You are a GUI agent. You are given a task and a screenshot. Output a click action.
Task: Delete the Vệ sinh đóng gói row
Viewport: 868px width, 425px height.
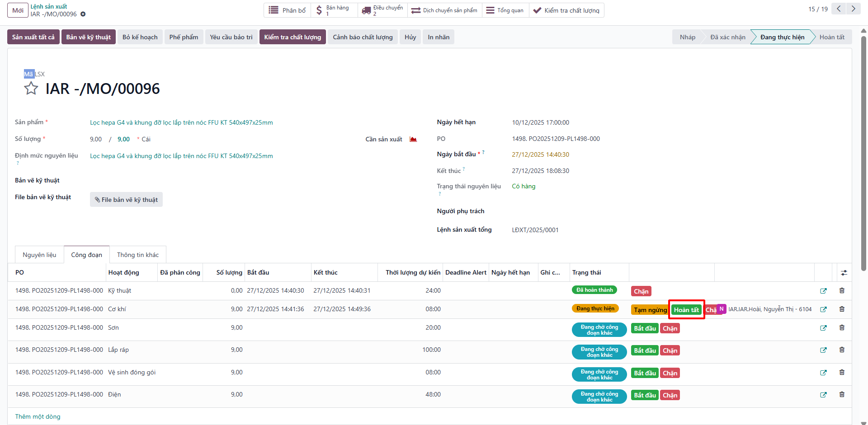[842, 373]
